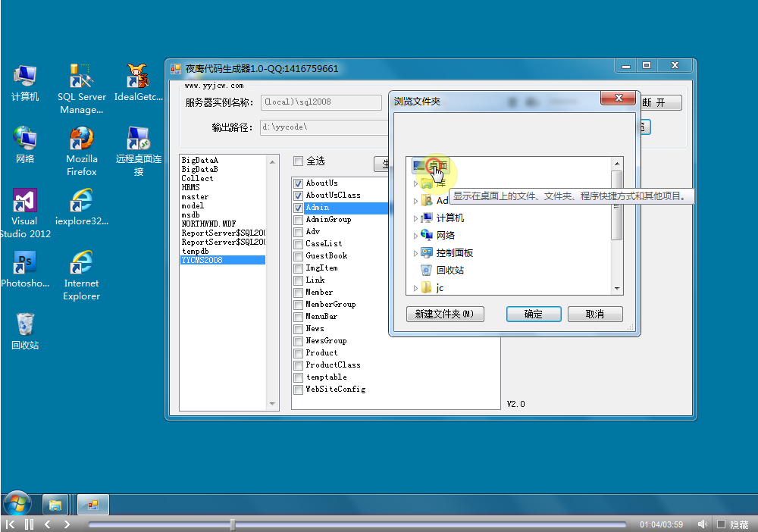Check the AdminGroup table checkbox
Screen dimensions: 758x532
(298, 220)
